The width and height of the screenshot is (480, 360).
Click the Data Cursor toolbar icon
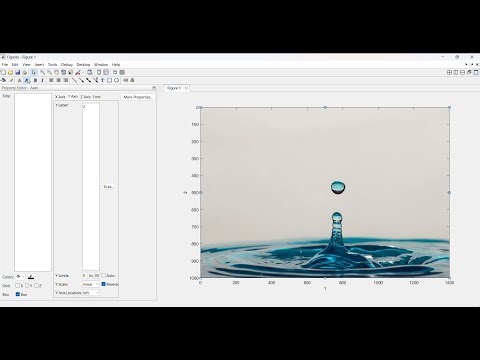(70, 72)
